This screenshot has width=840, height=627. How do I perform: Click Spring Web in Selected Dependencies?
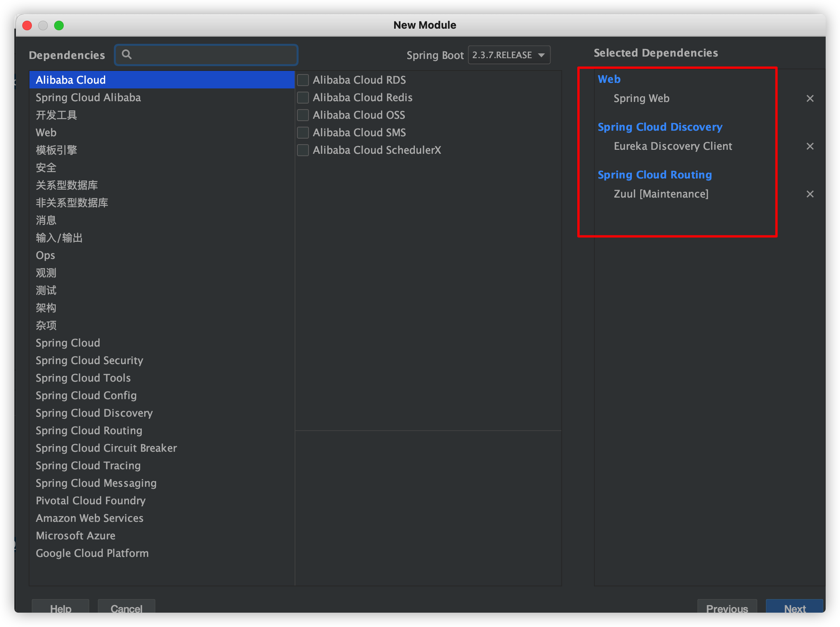(641, 98)
